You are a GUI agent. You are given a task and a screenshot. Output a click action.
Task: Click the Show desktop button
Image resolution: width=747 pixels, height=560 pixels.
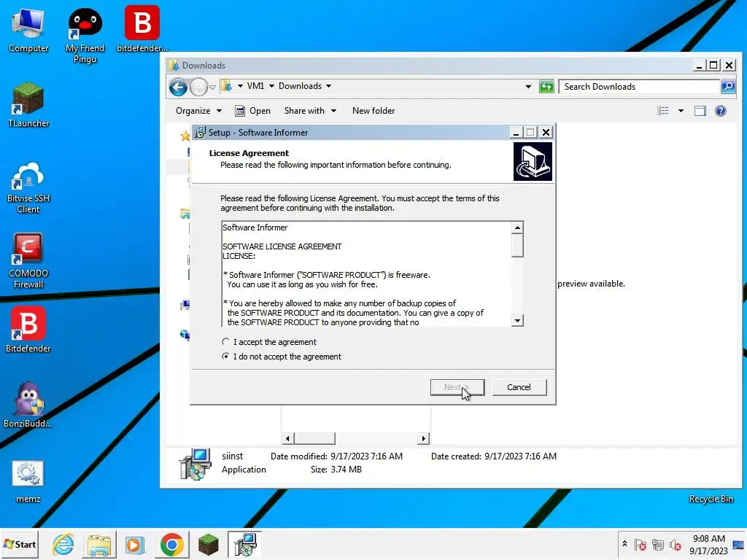pyautogui.click(x=739, y=544)
